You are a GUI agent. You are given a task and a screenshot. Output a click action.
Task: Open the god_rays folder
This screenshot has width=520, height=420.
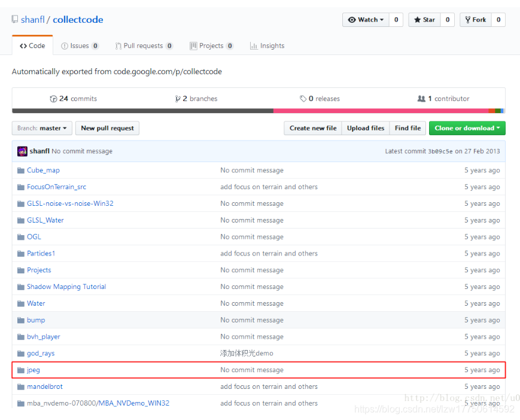[41, 354]
